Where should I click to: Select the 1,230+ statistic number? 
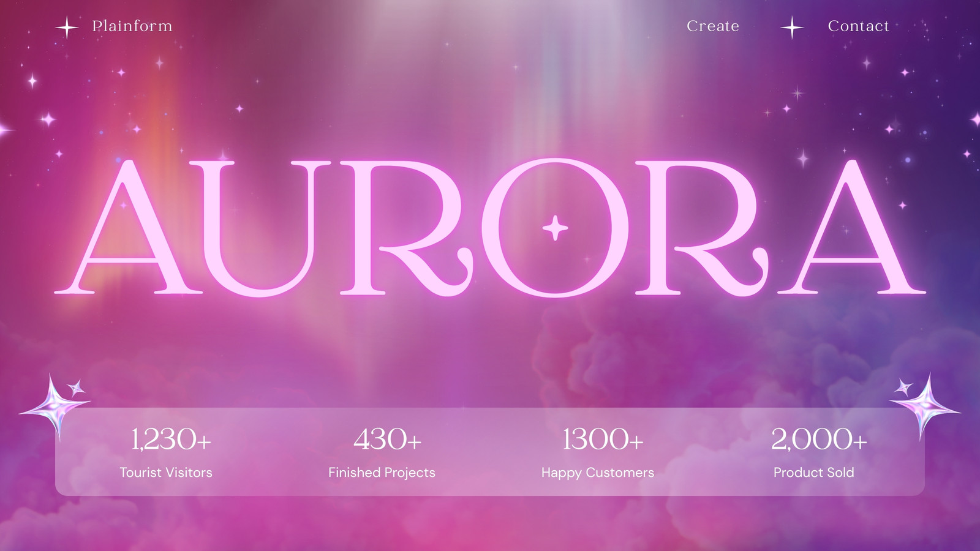tap(171, 439)
